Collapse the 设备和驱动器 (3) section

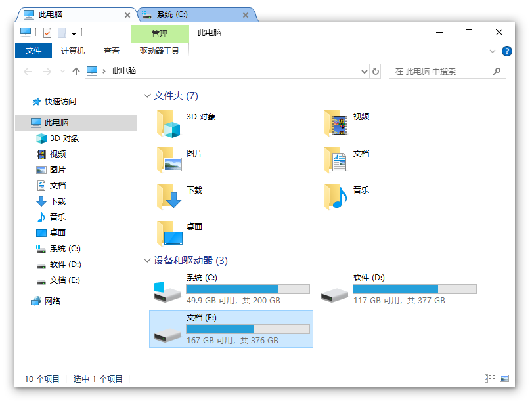147,260
